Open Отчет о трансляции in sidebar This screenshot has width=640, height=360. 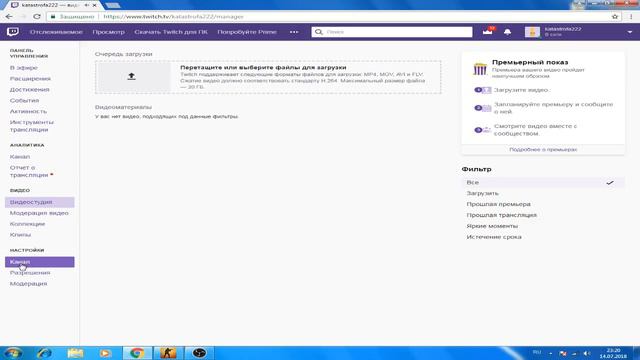click(x=31, y=171)
